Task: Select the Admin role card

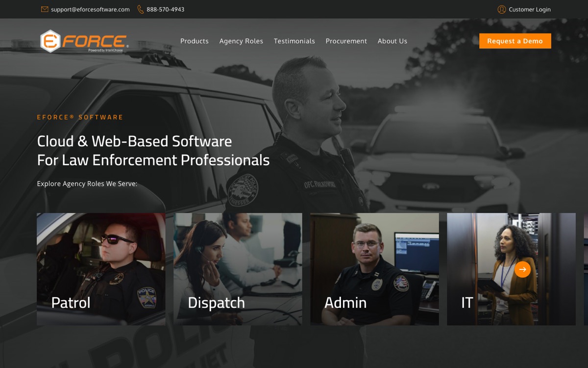Action: coord(374,269)
